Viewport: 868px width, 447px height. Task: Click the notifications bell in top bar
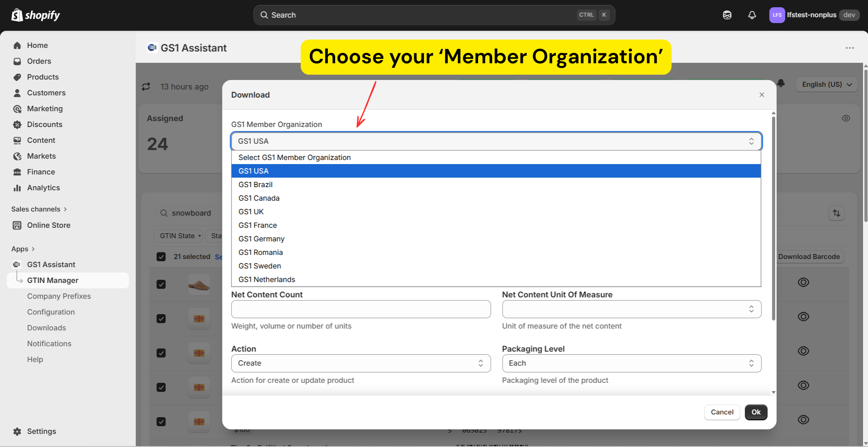tap(752, 15)
